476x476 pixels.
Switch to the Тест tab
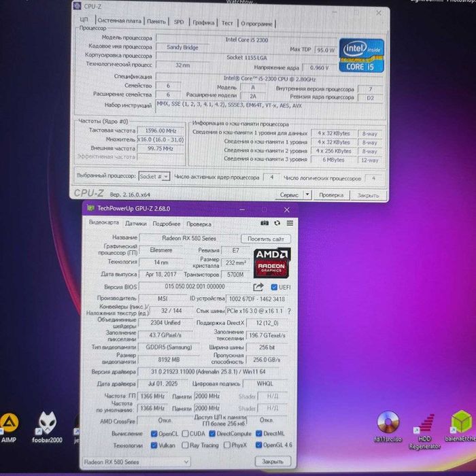point(227,23)
